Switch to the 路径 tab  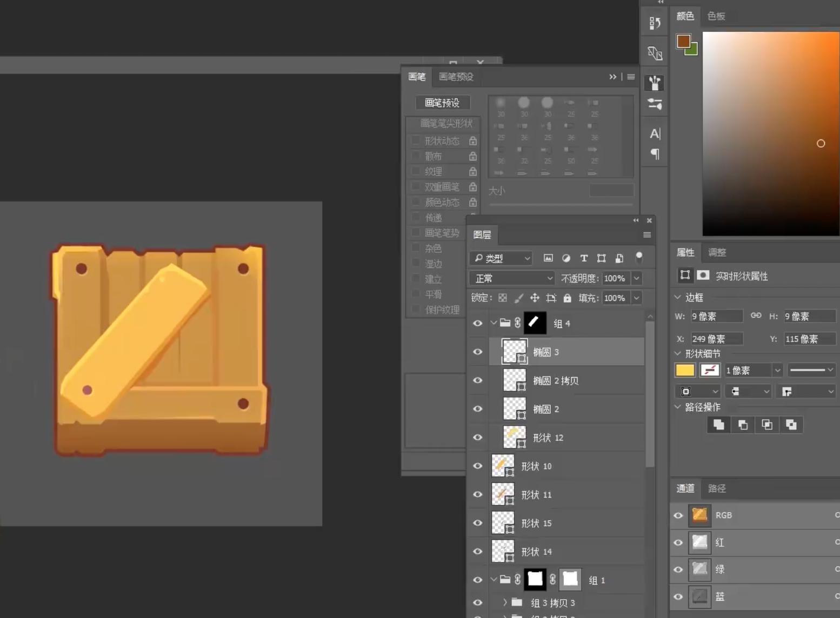pos(717,488)
